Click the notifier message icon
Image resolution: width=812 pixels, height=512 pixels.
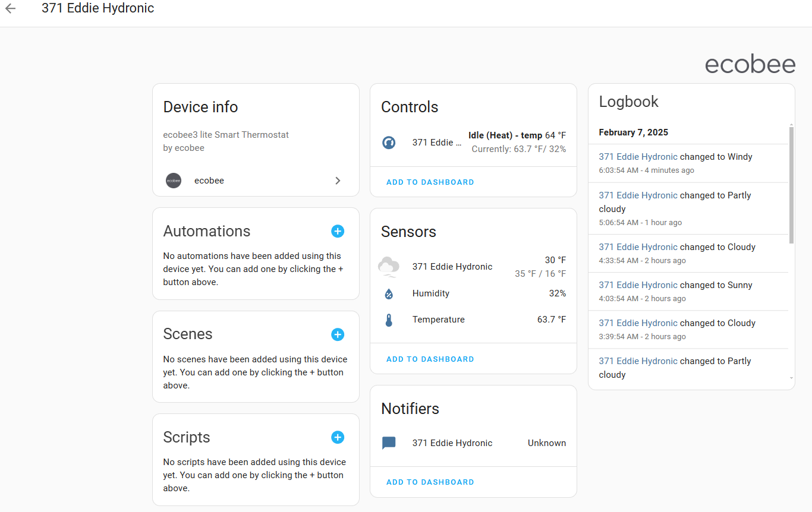click(x=389, y=443)
